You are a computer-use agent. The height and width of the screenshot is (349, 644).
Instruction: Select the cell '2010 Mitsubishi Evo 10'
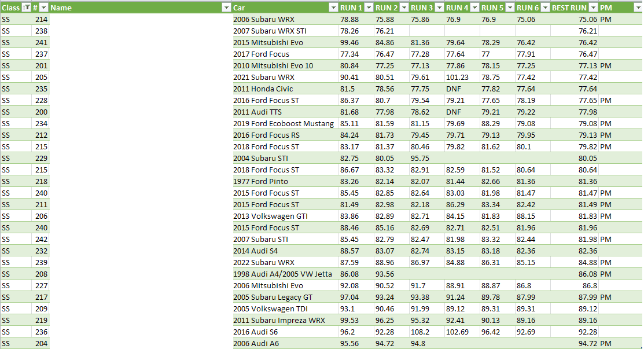point(285,66)
